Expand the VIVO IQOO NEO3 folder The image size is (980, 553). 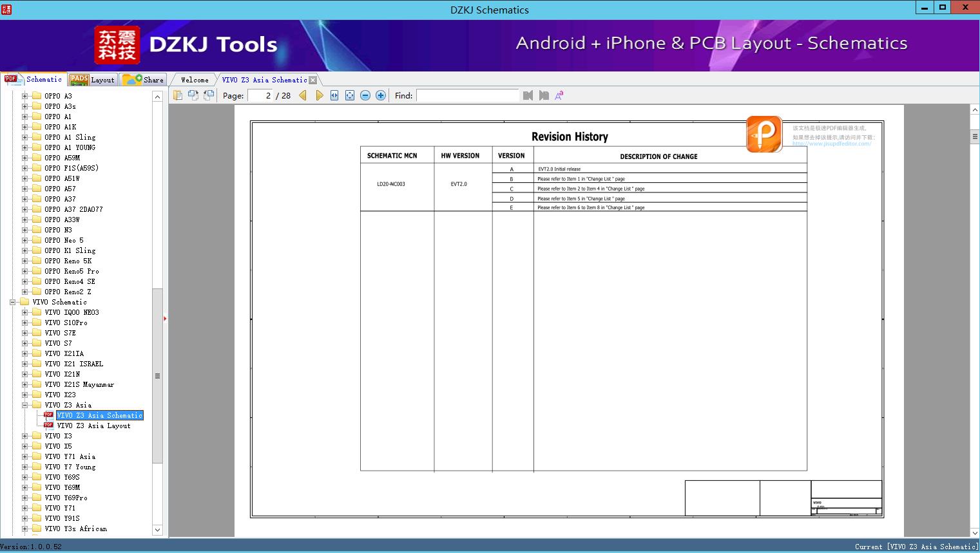coord(24,312)
